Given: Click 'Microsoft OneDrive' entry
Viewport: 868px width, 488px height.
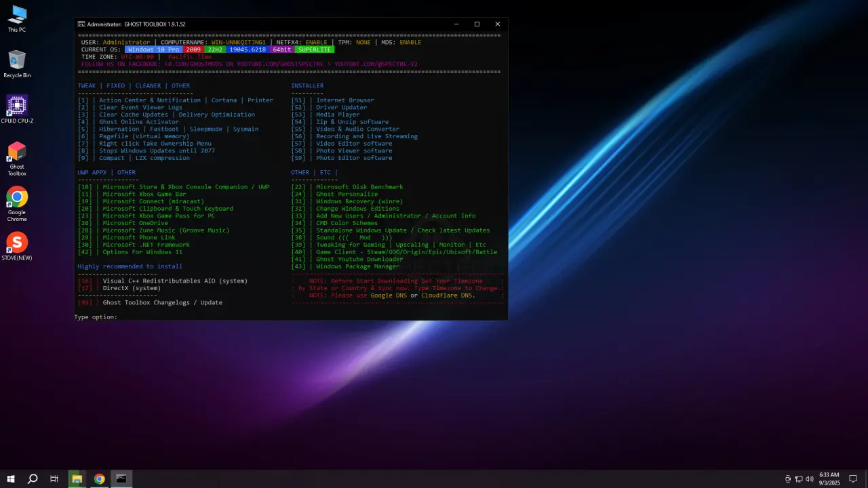Looking at the screenshot, I should click(x=123, y=223).
